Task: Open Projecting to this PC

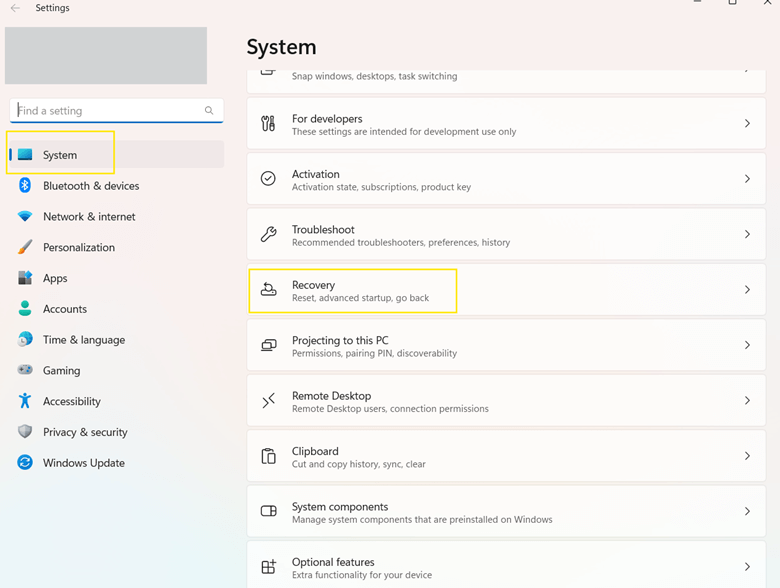Action: tap(506, 345)
